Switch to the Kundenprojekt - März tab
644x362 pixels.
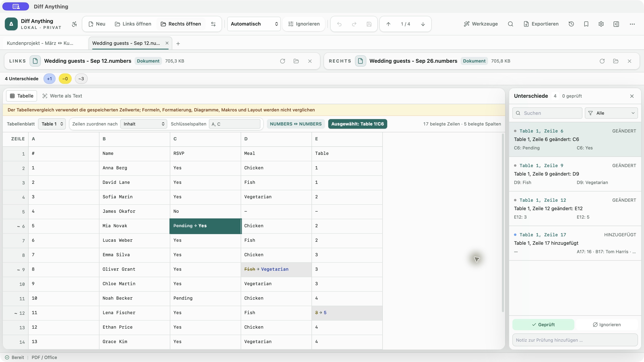click(40, 43)
